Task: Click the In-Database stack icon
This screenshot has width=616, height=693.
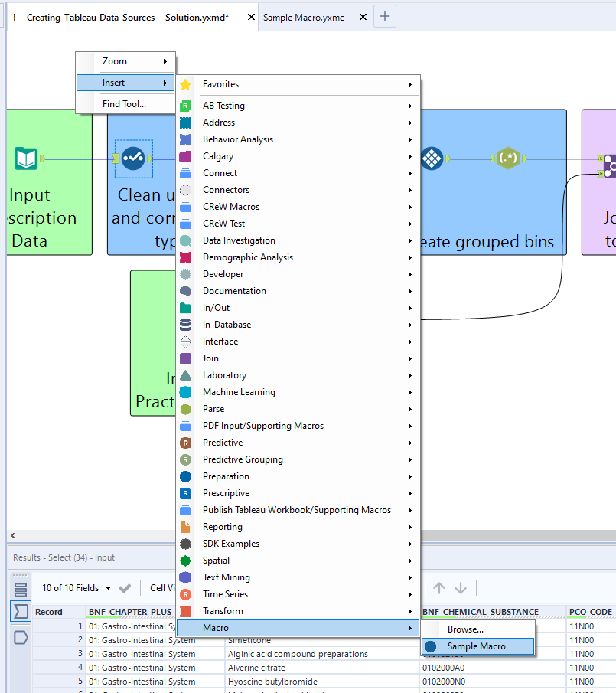Action: pyautogui.click(x=186, y=325)
